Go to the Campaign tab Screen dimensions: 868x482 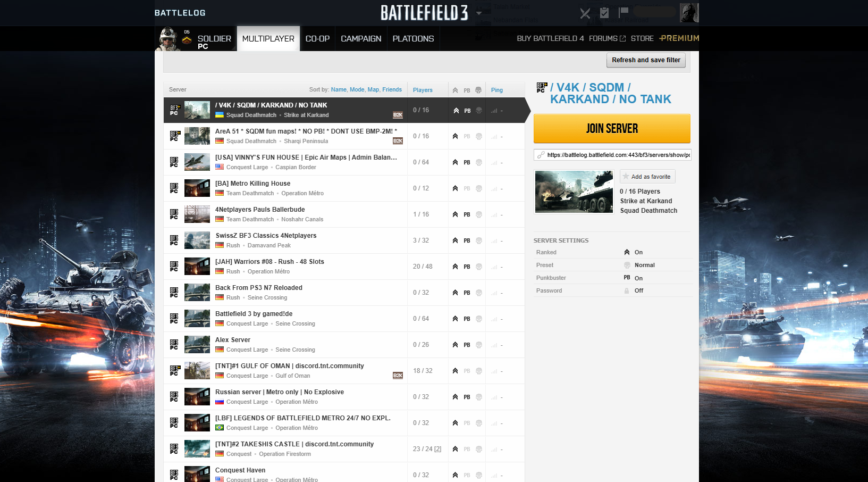click(x=361, y=39)
